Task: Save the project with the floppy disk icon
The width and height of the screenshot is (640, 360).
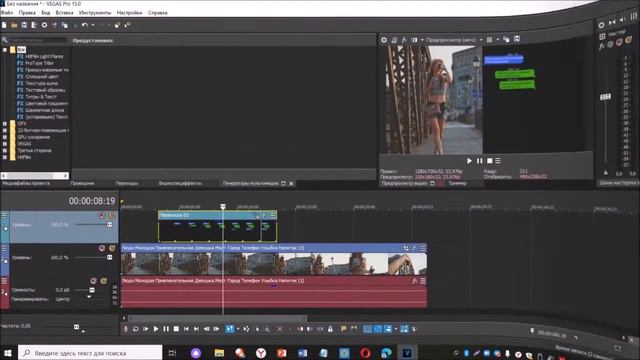Action: click(x=24, y=25)
